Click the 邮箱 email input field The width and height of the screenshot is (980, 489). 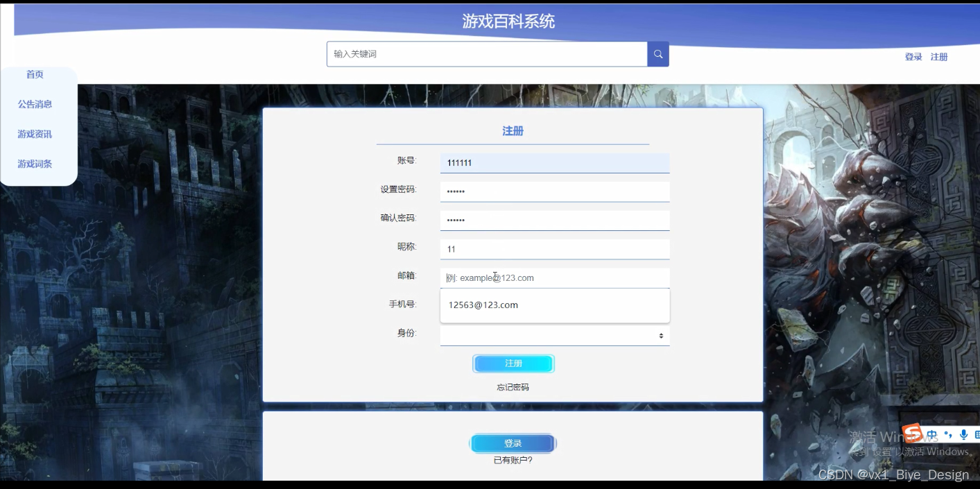555,278
